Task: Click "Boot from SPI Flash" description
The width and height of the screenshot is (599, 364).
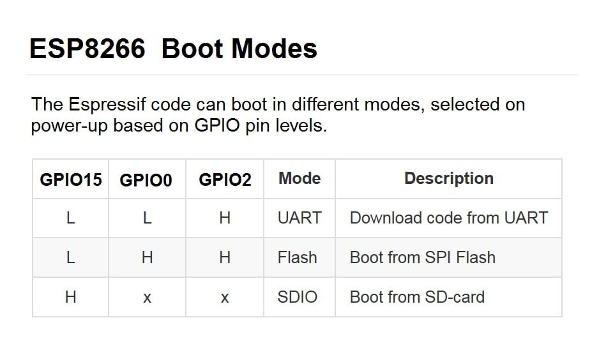Action: (x=423, y=257)
